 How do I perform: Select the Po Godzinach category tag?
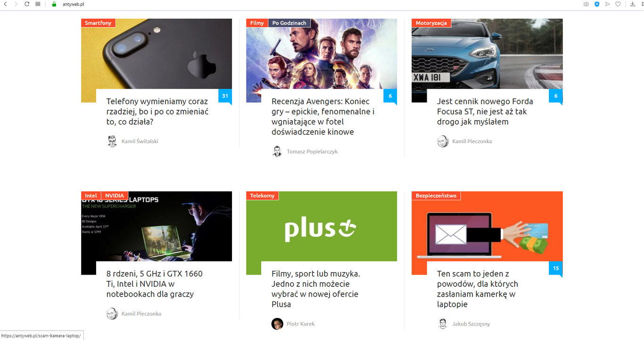click(289, 23)
